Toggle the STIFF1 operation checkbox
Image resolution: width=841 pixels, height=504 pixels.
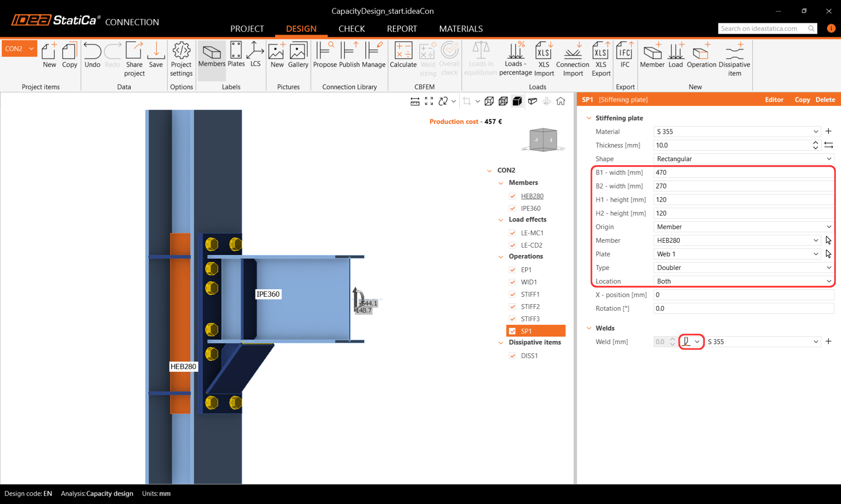pyautogui.click(x=512, y=294)
